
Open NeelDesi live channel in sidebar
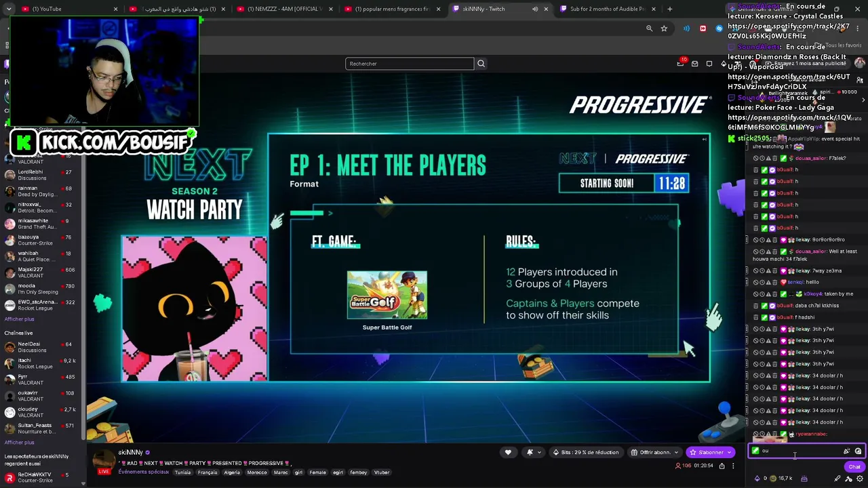[41, 347]
